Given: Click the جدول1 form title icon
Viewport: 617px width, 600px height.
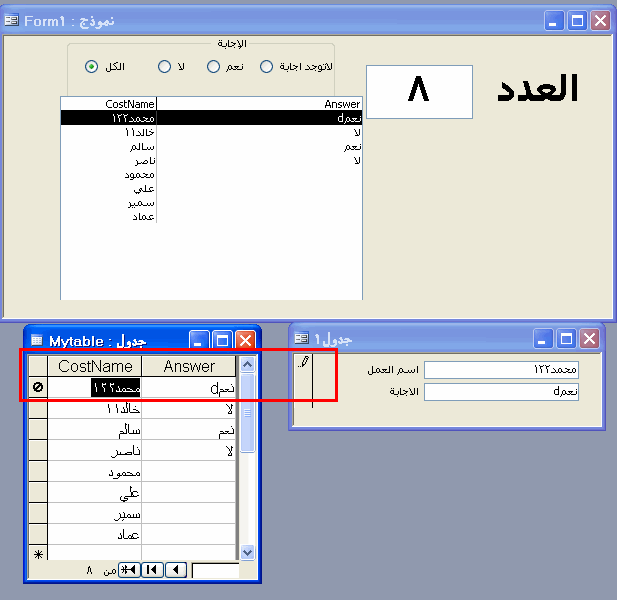Looking at the screenshot, I should coord(302,338).
